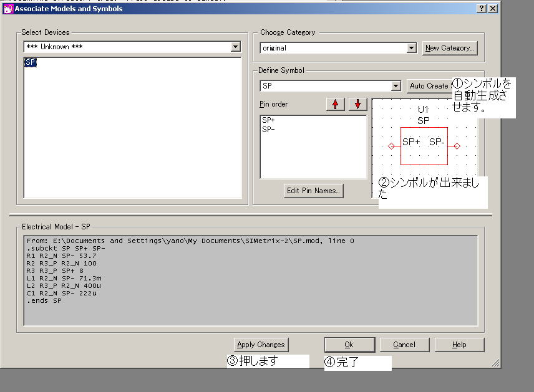Image resolution: width=534 pixels, height=392 pixels.
Task: Click the 'C1 R2_N SP- 222u' model line
Action: pos(61,294)
